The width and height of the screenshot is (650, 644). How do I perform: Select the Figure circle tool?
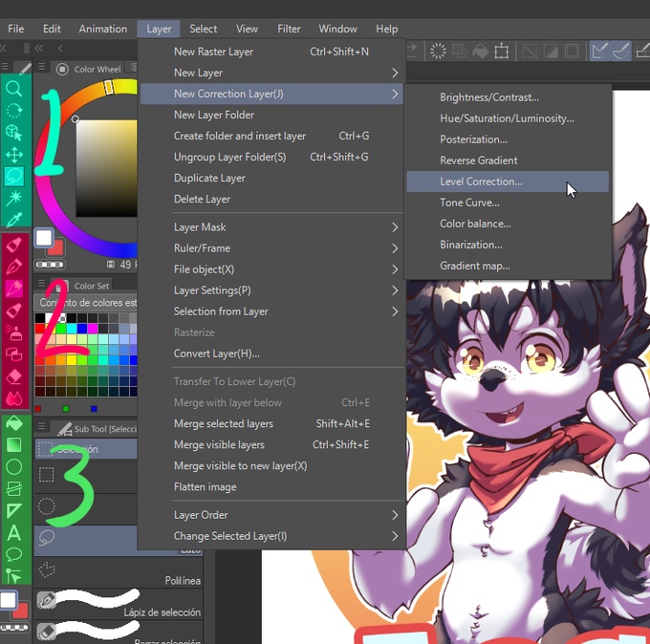(13, 466)
